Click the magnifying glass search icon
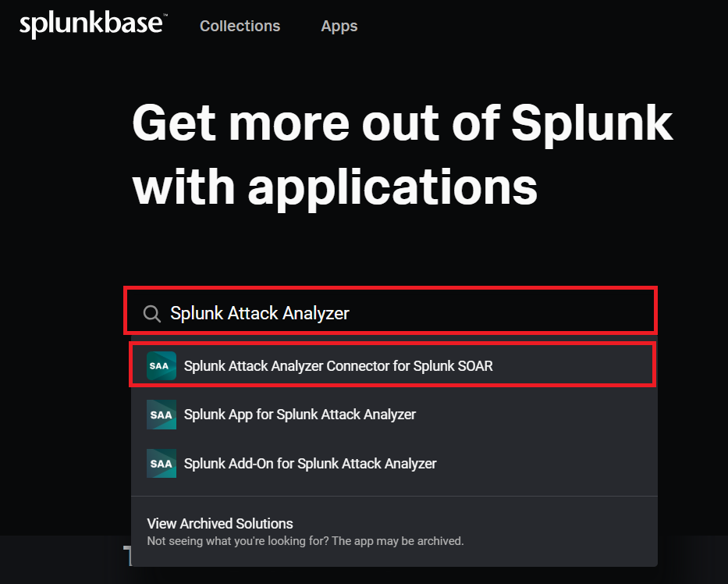Viewport: 728px width, 584px height. [152, 314]
